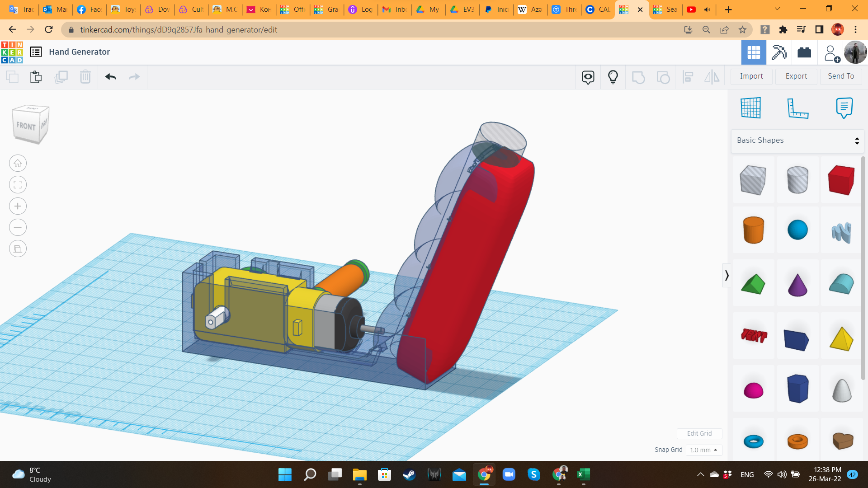Screen dimensions: 868x488
Task: Click the Export button
Action: pyautogui.click(x=796, y=76)
